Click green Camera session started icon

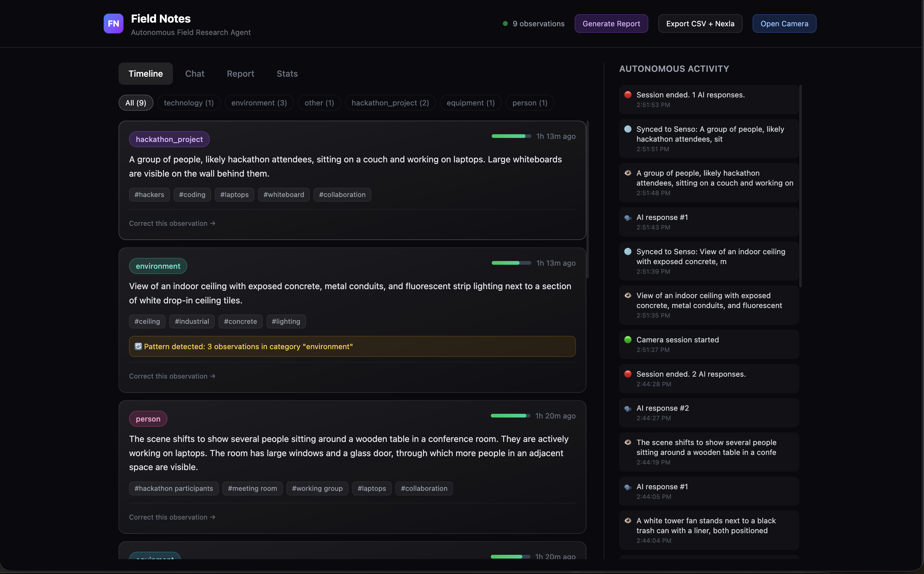point(628,340)
